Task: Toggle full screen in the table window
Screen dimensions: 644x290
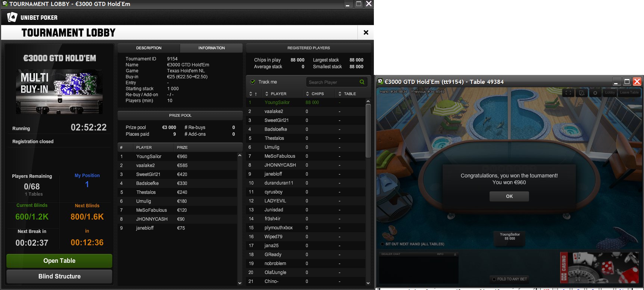Action: 568,93
